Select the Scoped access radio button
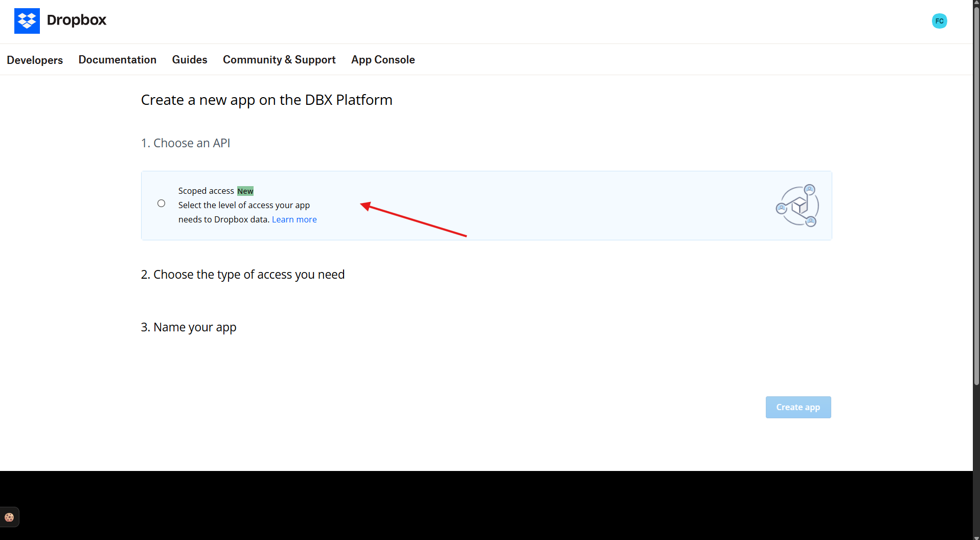 (161, 204)
